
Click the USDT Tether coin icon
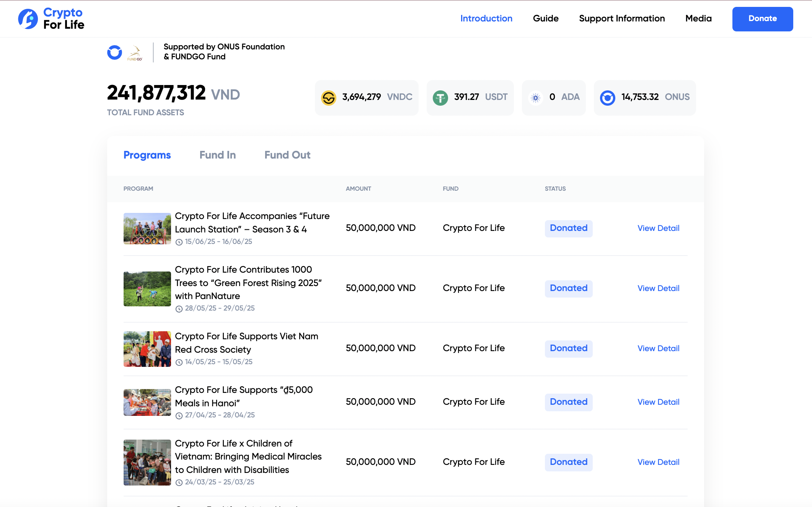click(x=440, y=98)
